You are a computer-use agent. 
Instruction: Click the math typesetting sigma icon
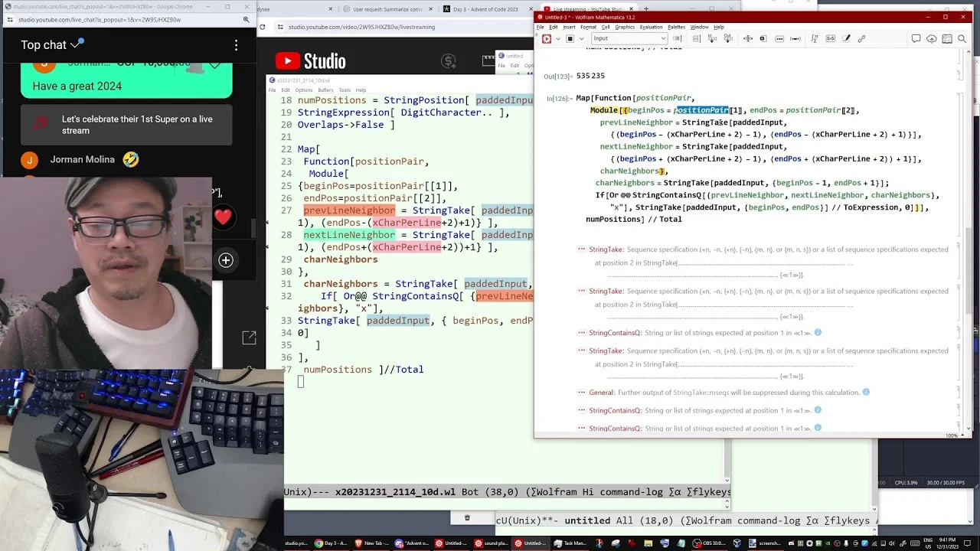pyautogui.click(x=815, y=38)
